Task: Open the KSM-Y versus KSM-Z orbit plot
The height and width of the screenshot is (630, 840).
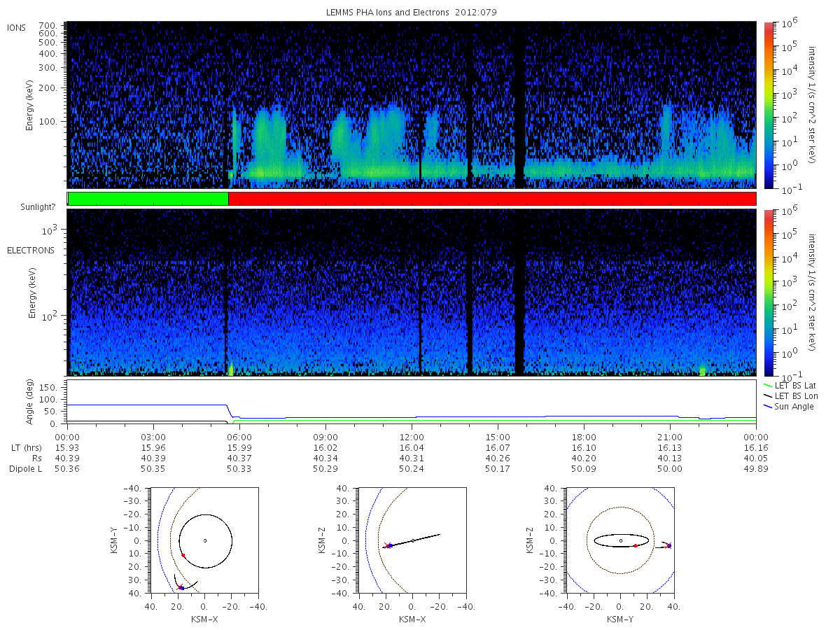Action: (620, 540)
